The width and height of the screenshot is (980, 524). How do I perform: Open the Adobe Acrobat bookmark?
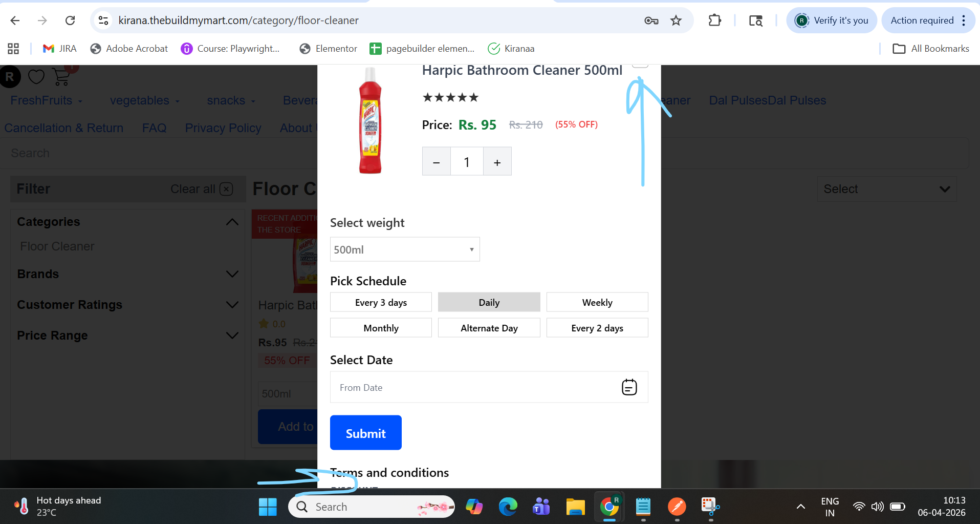[129, 49]
